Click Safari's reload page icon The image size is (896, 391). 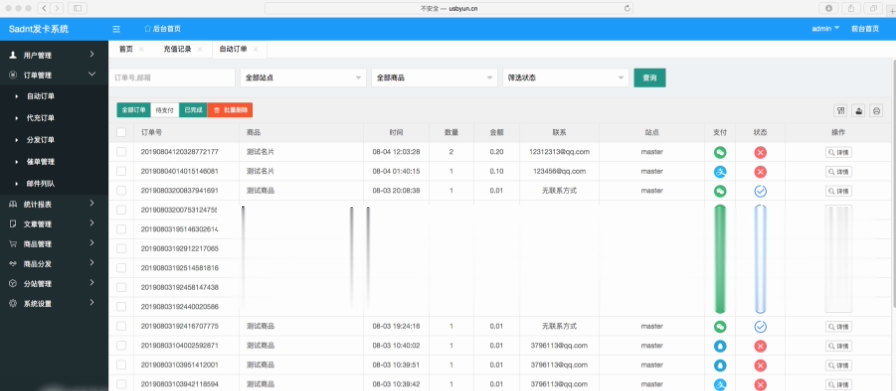tap(627, 9)
